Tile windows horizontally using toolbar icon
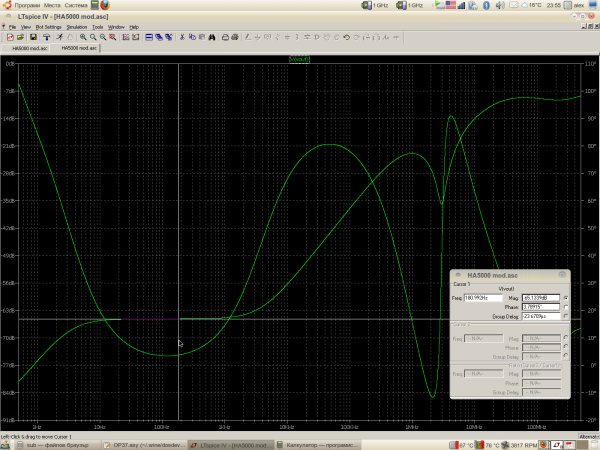 (x=149, y=37)
